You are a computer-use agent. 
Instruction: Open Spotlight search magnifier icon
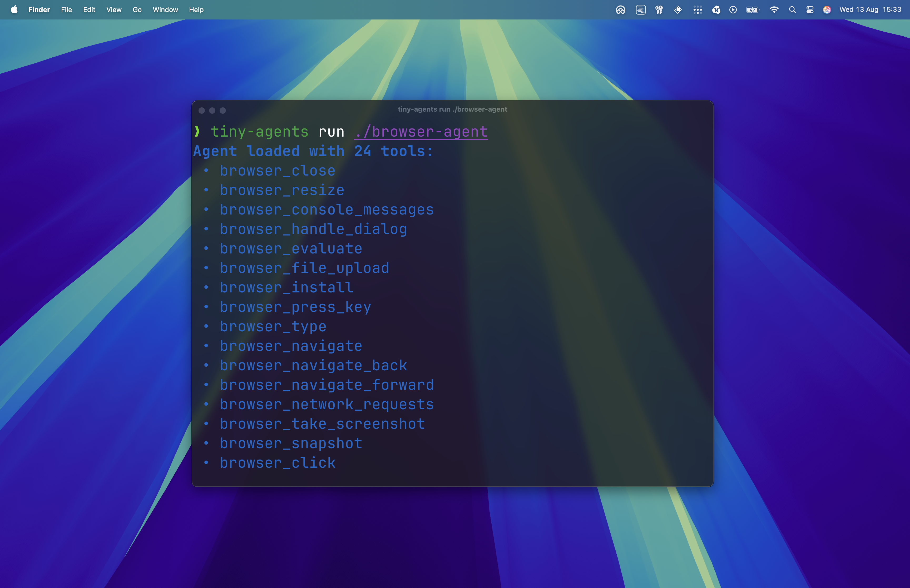click(x=792, y=9)
